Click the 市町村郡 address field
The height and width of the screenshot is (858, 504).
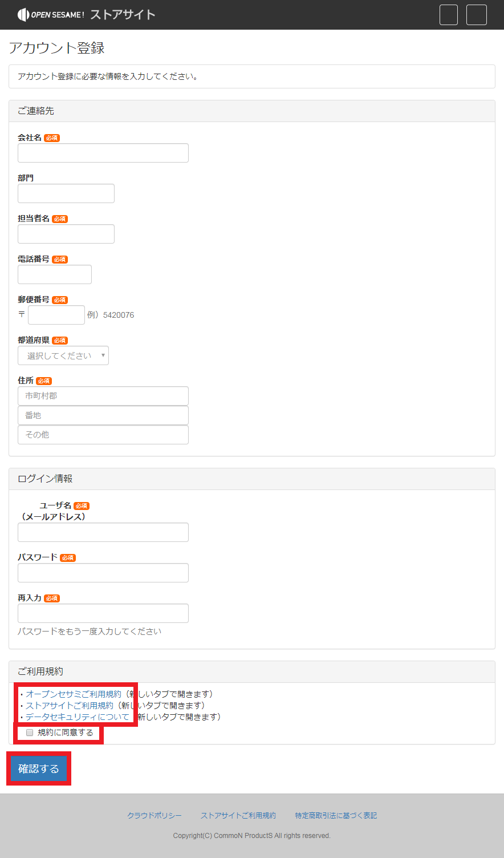click(103, 396)
